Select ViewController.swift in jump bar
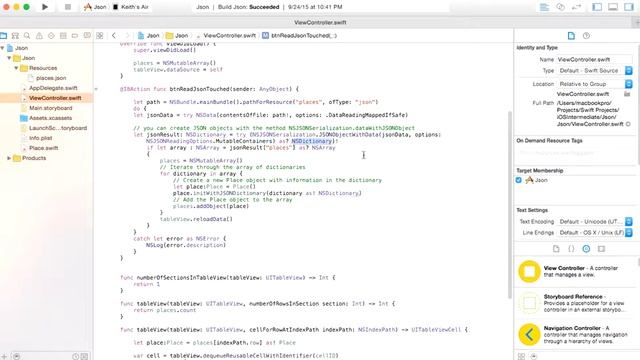 (x=226, y=36)
